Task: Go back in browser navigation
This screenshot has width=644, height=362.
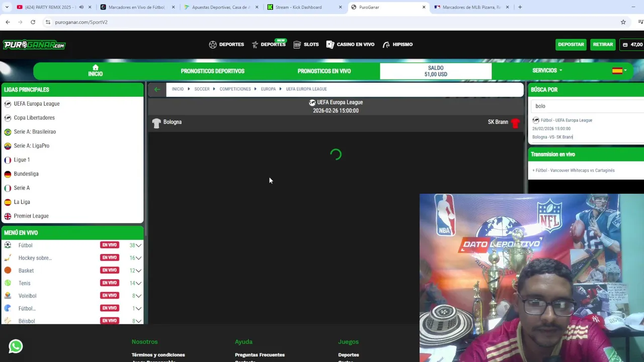Action: pyautogui.click(x=8, y=22)
